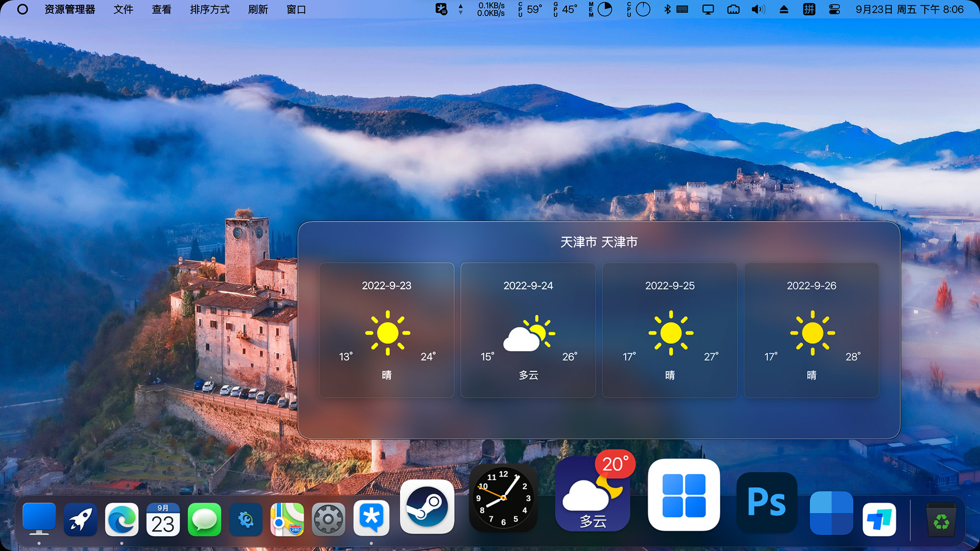980x551 pixels.
Task: Click 刷新 in the menu bar
Action: [258, 9]
